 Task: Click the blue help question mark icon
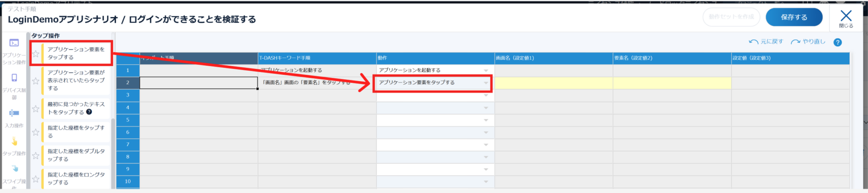(x=837, y=42)
